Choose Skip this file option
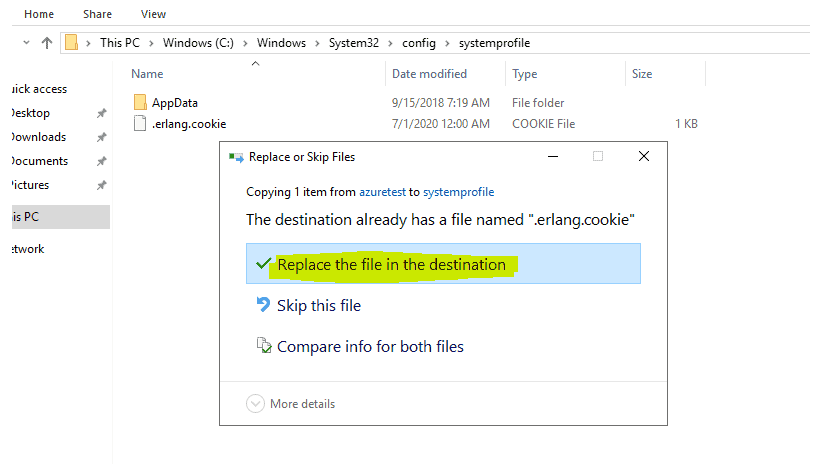The image size is (825, 464). point(318,306)
